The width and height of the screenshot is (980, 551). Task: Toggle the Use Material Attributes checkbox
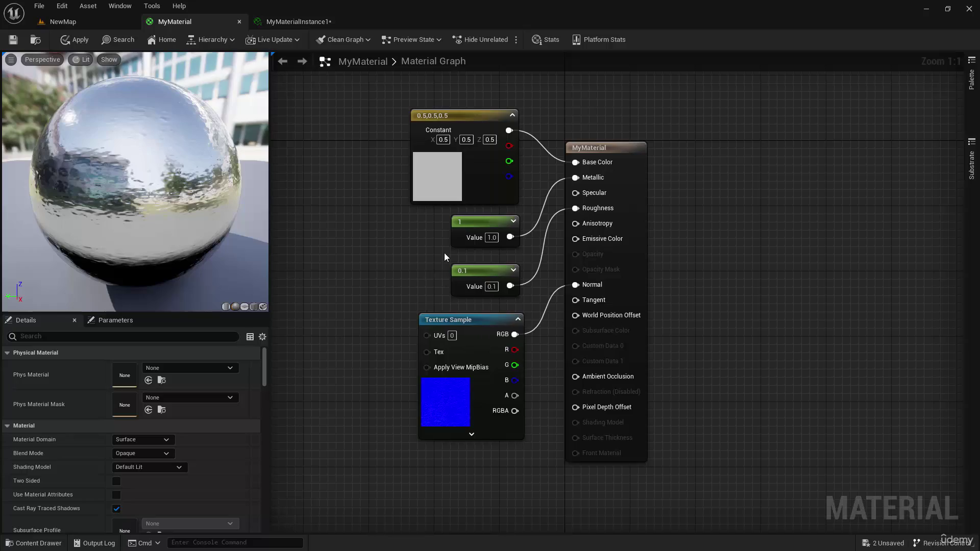[x=116, y=495]
